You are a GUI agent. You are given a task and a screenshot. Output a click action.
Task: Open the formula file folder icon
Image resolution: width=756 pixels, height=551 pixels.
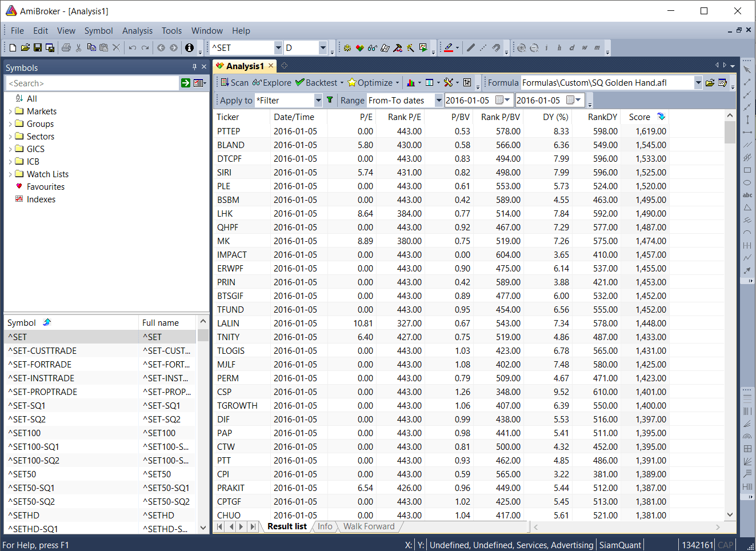pyautogui.click(x=710, y=83)
